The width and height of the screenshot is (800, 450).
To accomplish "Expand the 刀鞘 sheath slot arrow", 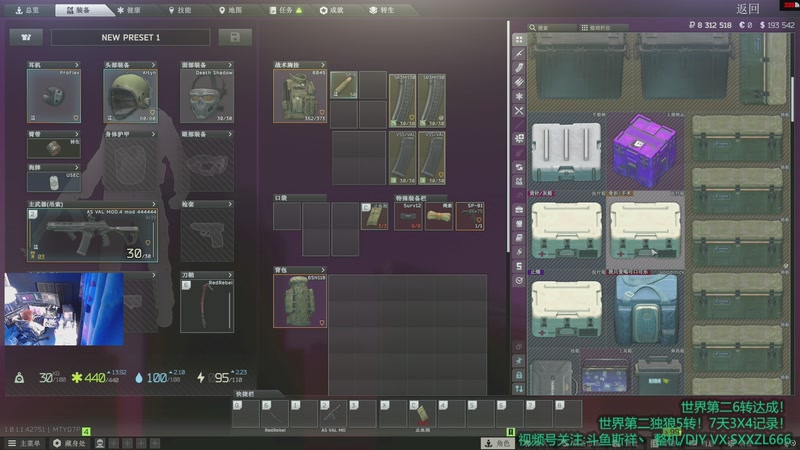I will [230, 274].
